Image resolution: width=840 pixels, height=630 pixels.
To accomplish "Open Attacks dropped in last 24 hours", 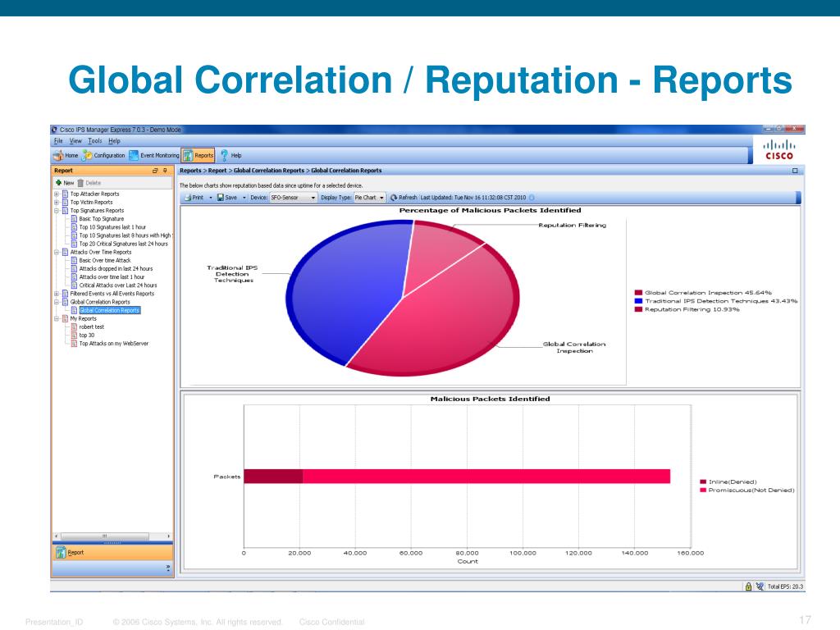I will click(116, 268).
